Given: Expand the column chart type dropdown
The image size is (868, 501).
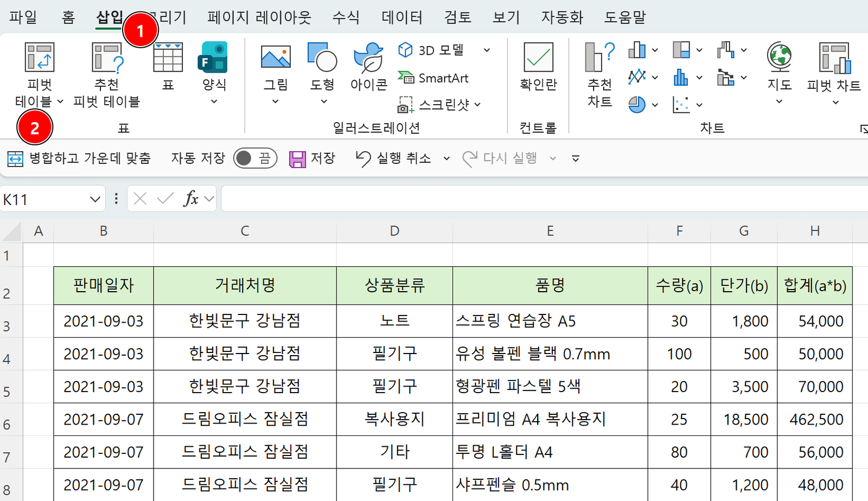Looking at the screenshot, I should (655, 50).
